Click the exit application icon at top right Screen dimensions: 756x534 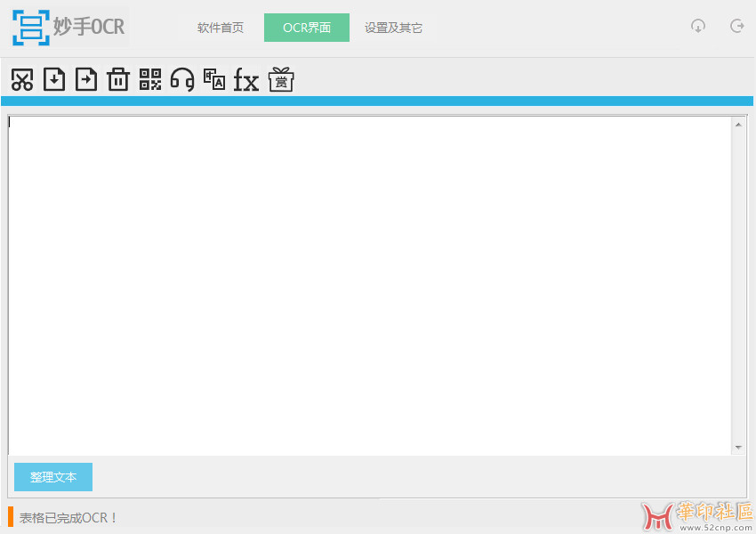[736, 27]
